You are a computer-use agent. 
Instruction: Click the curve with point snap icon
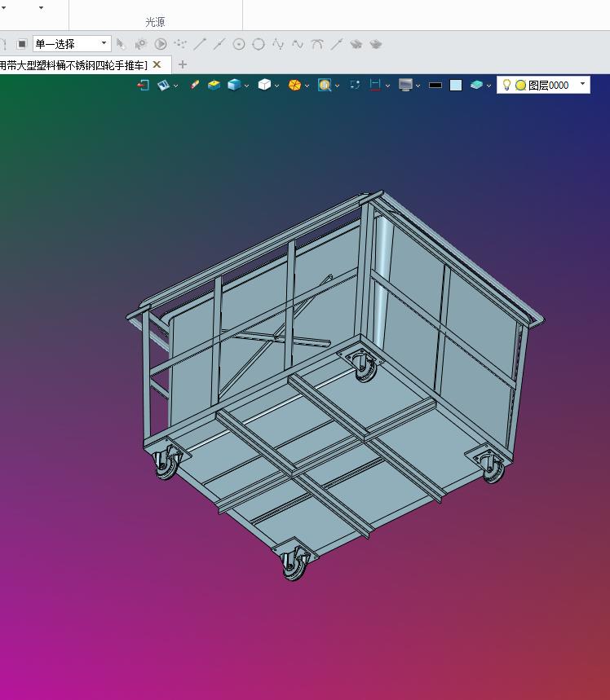pyautogui.click(x=278, y=44)
